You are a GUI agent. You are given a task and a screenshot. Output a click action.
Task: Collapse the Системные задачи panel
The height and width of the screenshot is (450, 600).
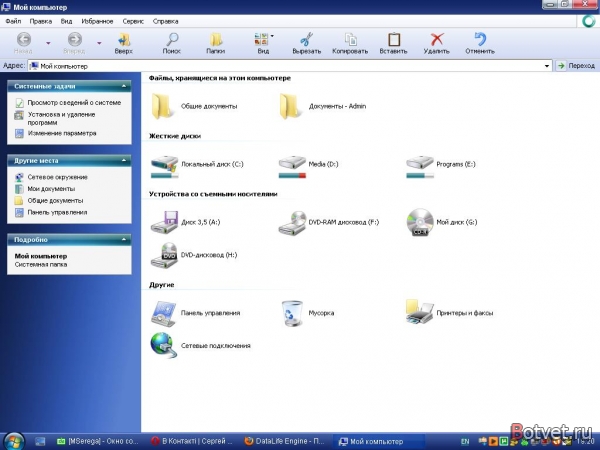(124, 86)
